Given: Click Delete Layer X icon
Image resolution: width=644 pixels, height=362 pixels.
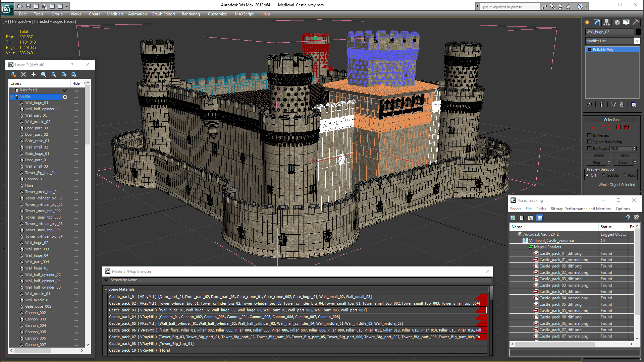Looking at the screenshot, I should click(x=23, y=74).
